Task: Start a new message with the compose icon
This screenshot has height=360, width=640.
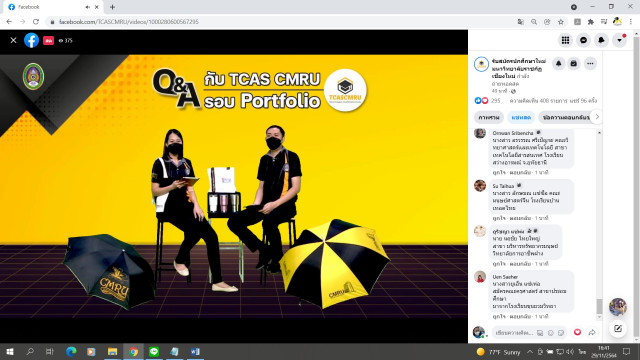Action: point(618,329)
